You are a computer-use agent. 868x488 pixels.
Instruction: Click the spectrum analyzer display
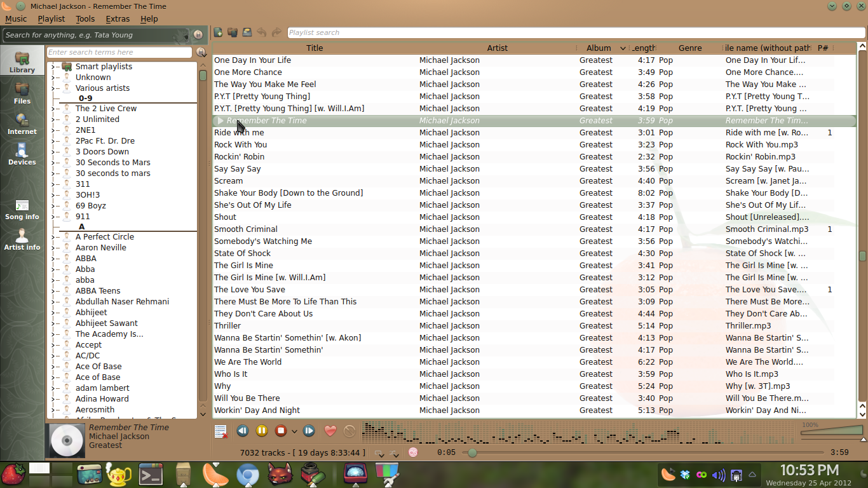click(578, 432)
